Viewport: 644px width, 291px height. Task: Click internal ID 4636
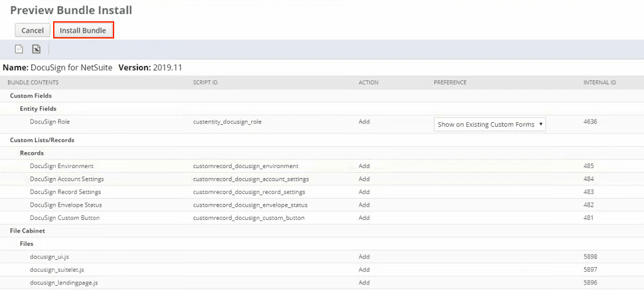[591, 122]
